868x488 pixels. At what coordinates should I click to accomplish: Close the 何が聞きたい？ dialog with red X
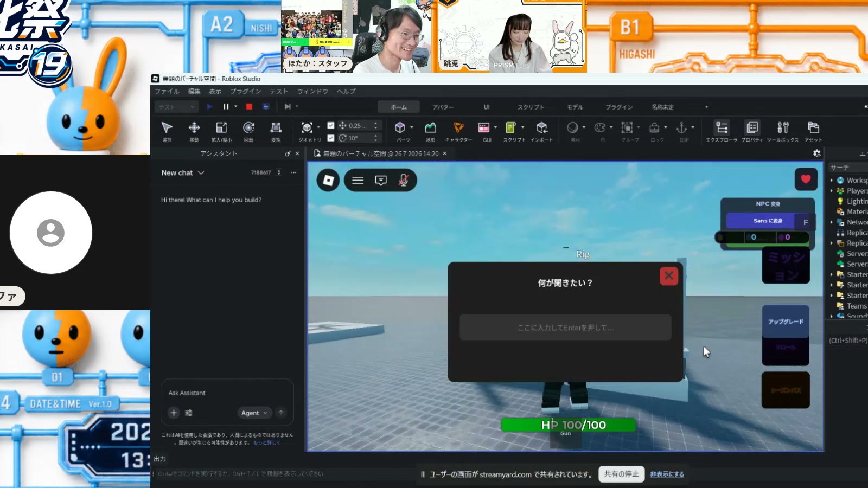pyautogui.click(x=669, y=276)
